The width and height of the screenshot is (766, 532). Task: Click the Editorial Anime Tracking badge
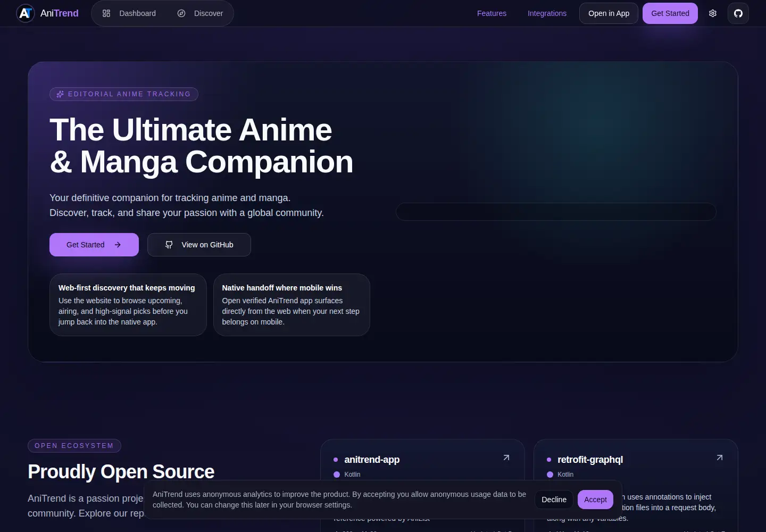point(124,94)
